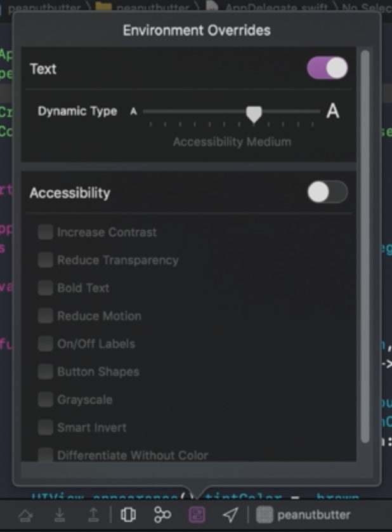Click the Step Into debug icon
The width and height of the screenshot is (392, 532).
(x=60, y=515)
